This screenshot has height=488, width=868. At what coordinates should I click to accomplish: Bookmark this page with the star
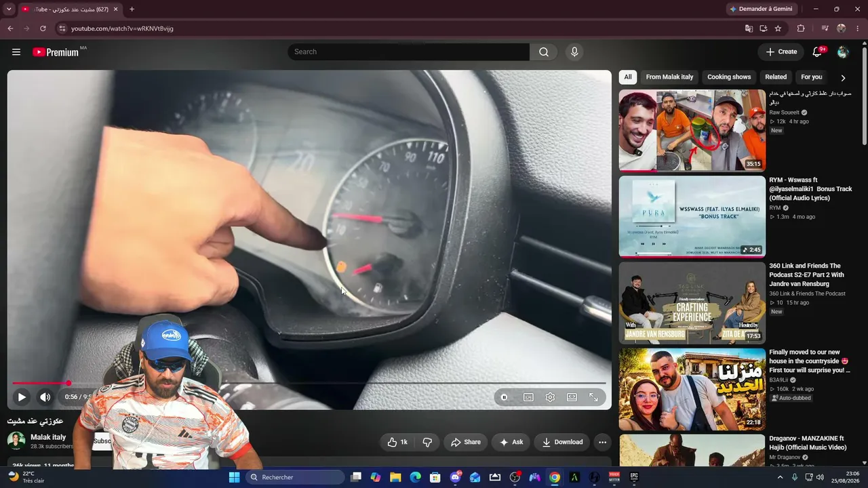point(778,28)
